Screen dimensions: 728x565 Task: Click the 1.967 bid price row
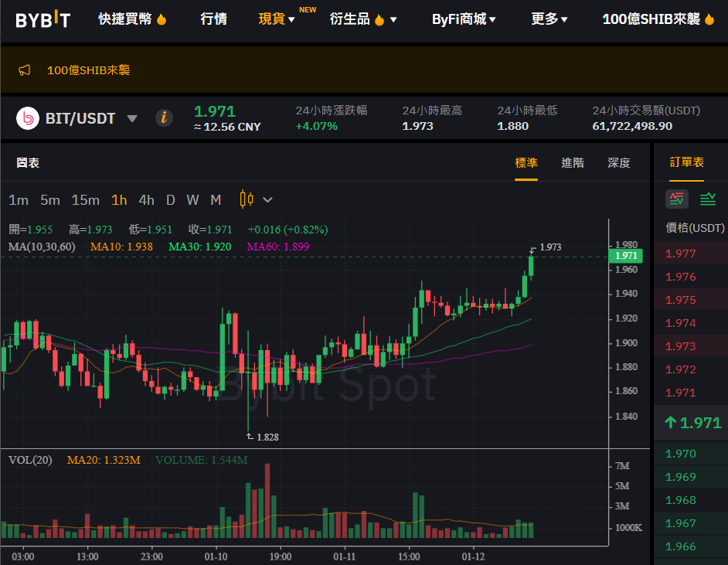coord(691,523)
